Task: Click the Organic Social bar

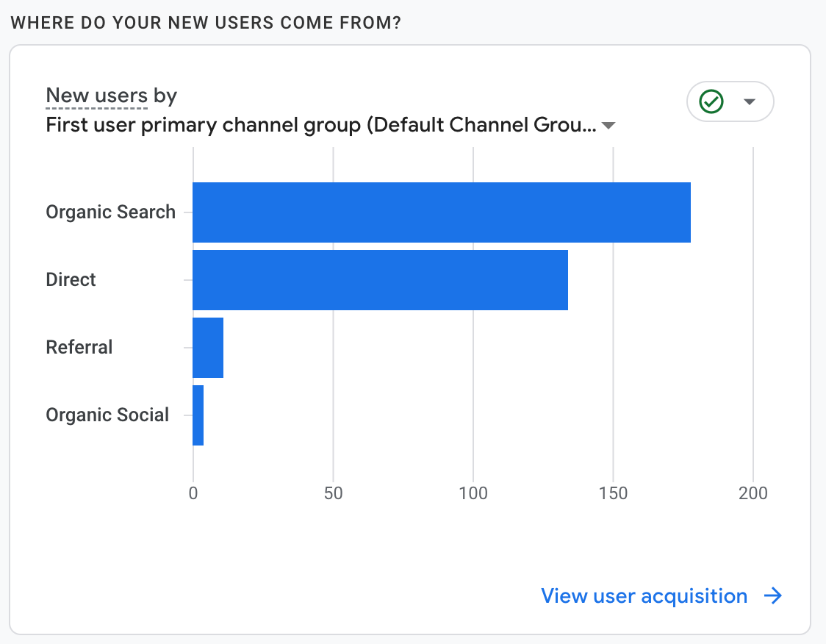Action: (198, 415)
